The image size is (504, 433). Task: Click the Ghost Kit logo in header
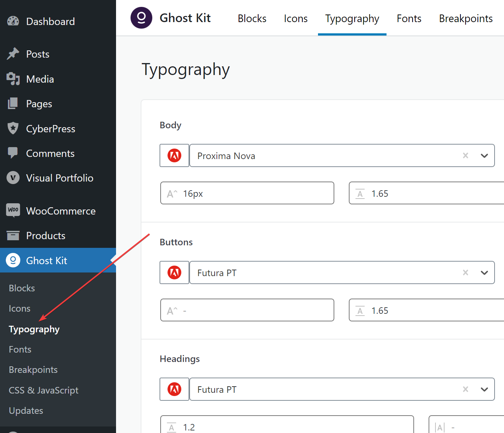click(141, 18)
